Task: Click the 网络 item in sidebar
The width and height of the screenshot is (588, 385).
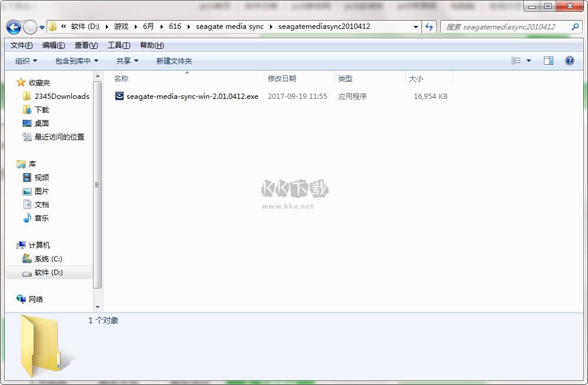Action: 36,299
